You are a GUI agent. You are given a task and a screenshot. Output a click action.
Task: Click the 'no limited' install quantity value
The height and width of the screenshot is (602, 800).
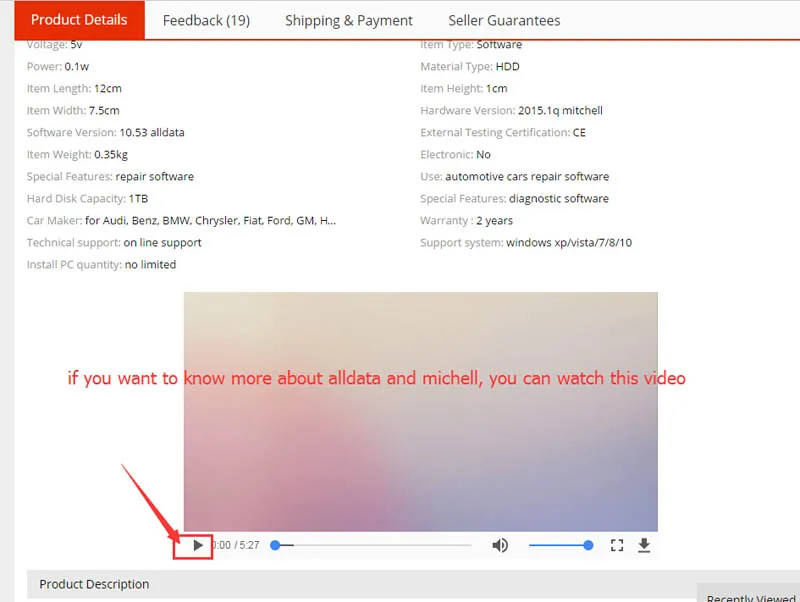point(151,265)
